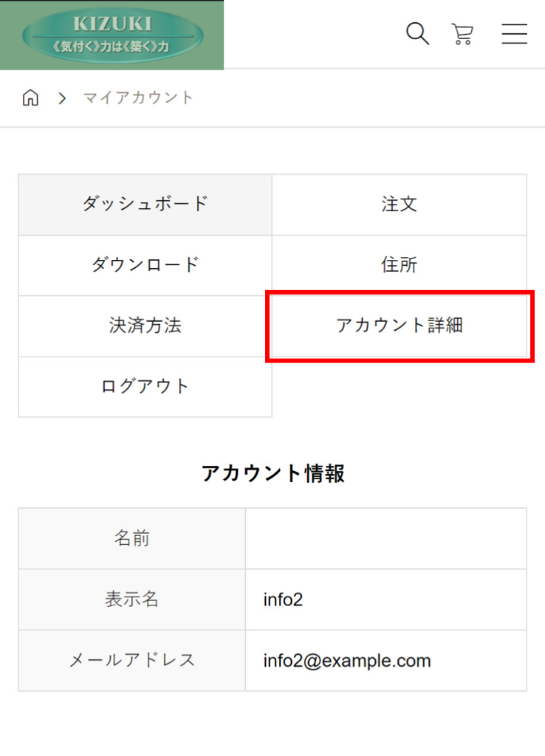
Task: Select the ダッシュボード menu item
Action: [x=145, y=205]
